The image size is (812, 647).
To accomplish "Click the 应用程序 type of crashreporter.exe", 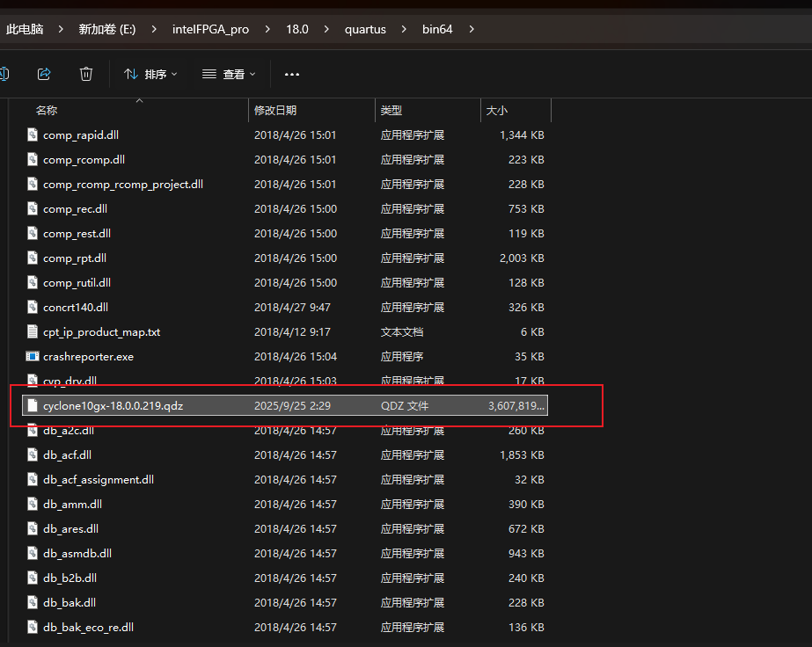I will 402,357.
